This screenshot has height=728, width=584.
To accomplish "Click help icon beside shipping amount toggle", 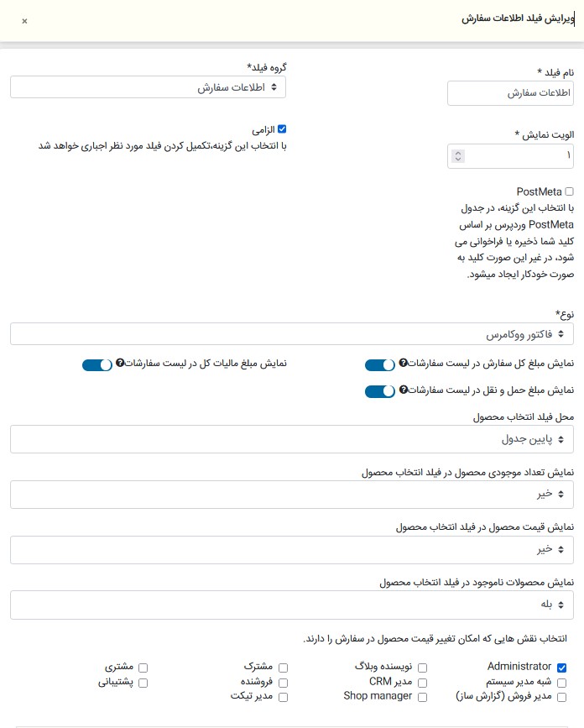I will click(404, 390).
